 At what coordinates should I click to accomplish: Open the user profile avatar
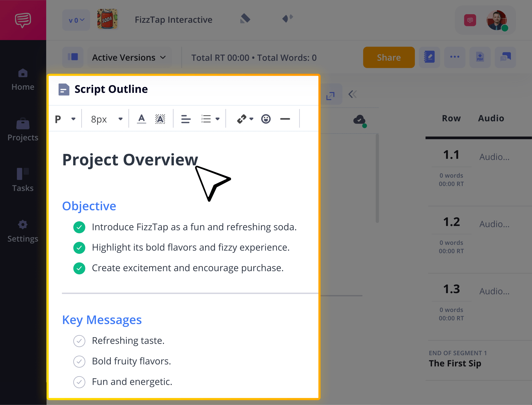point(497,20)
